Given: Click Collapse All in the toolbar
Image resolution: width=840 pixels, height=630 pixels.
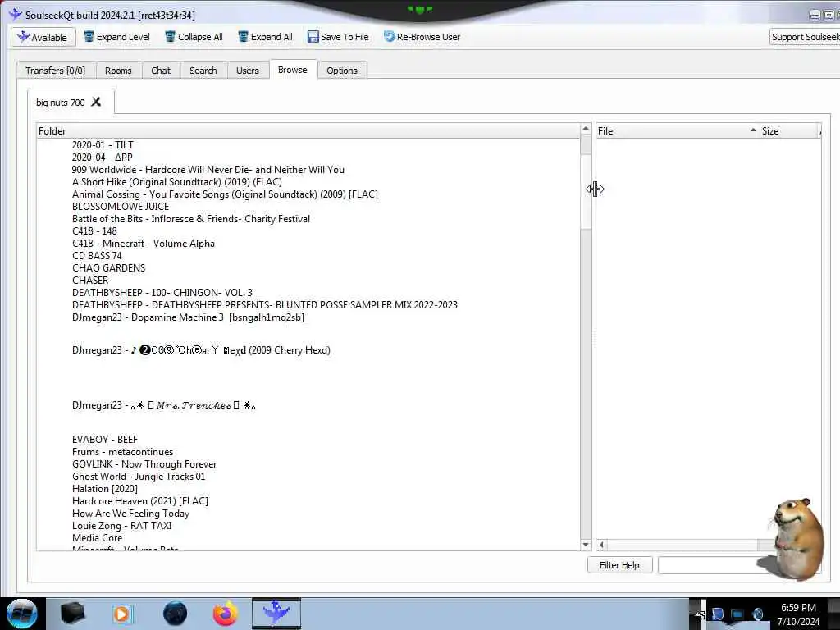Looking at the screenshot, I should coord(194,37).
